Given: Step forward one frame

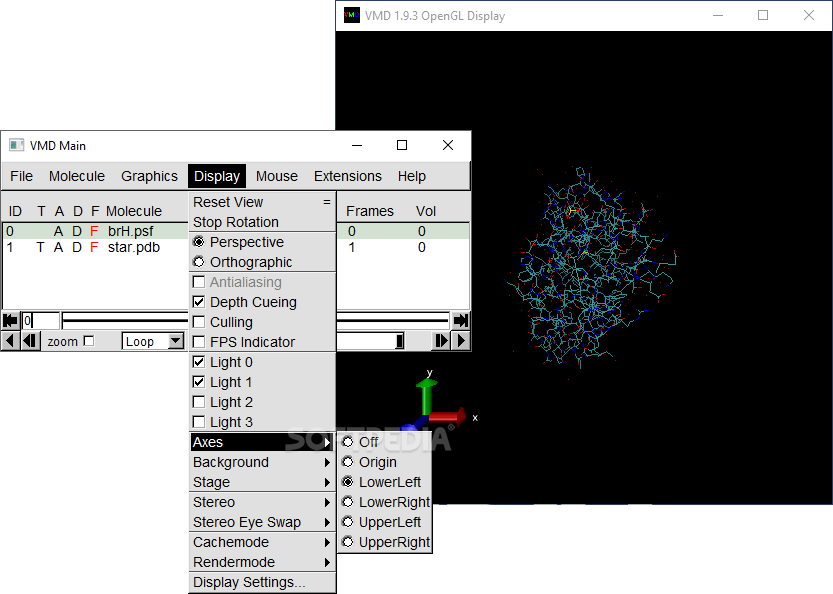Looking at the screenshot, I should coord(441,341).
